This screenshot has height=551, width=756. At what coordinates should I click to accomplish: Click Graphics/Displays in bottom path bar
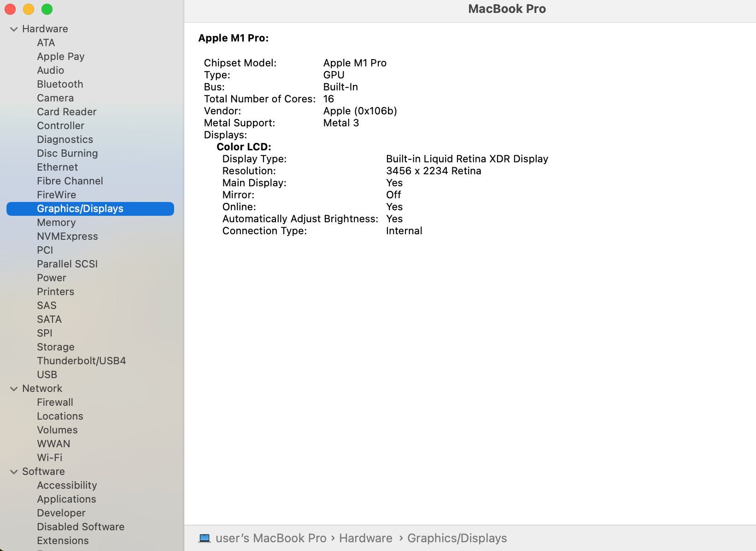click(457, 538)
